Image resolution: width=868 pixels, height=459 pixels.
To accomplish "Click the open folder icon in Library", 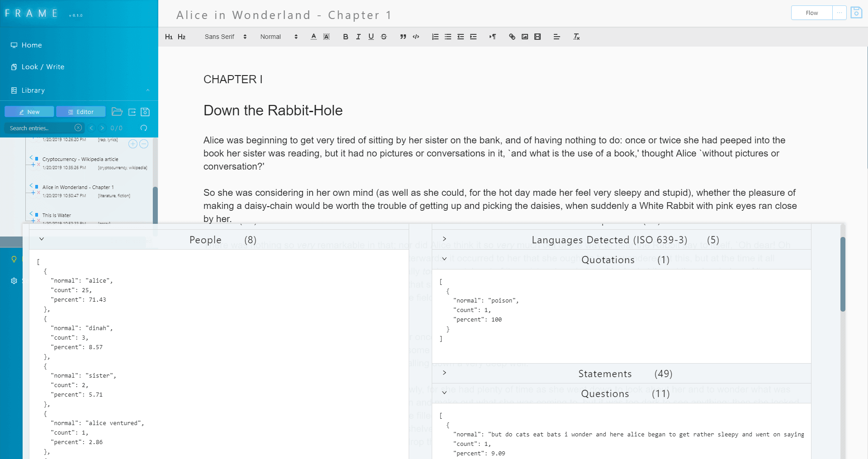I will pyautogui.click(x=117, y=112).
